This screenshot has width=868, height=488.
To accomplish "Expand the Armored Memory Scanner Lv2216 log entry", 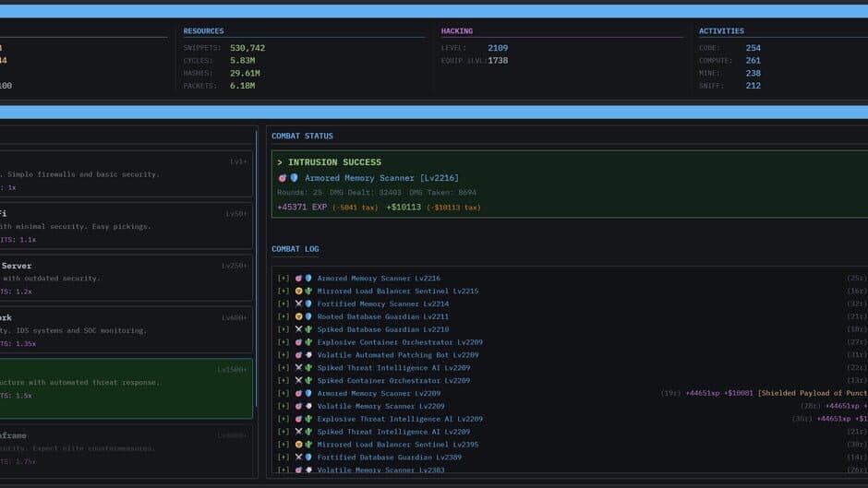I will tap(283, 279).
